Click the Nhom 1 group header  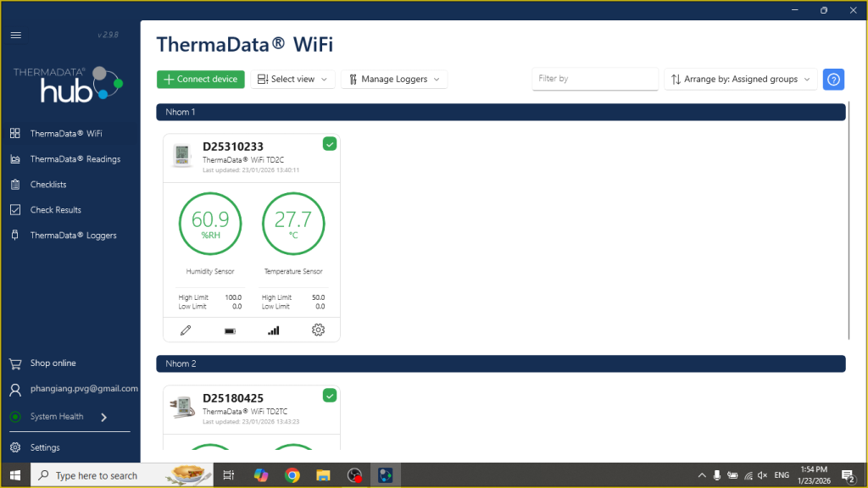500,112
